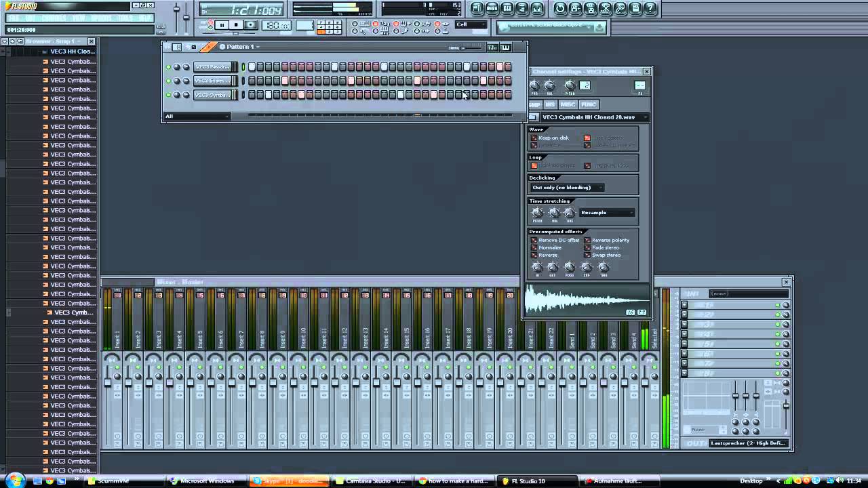This screenshot has width=868, height=488.
Task: Click the FX channel selector box
Action: [x=639, y=85]
